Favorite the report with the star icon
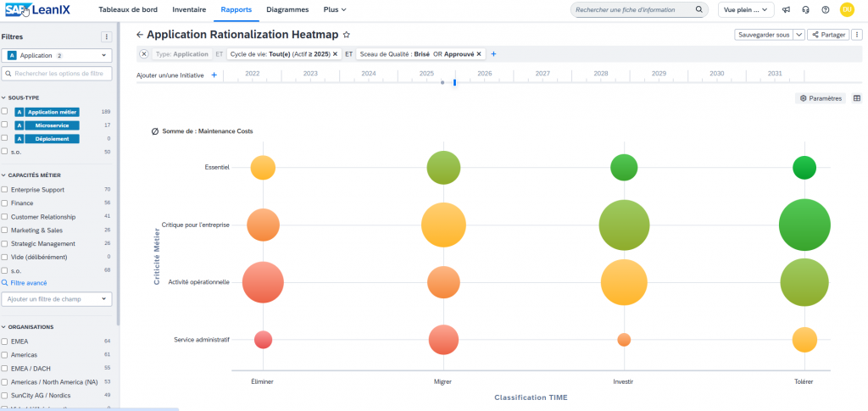 point(347,35)
